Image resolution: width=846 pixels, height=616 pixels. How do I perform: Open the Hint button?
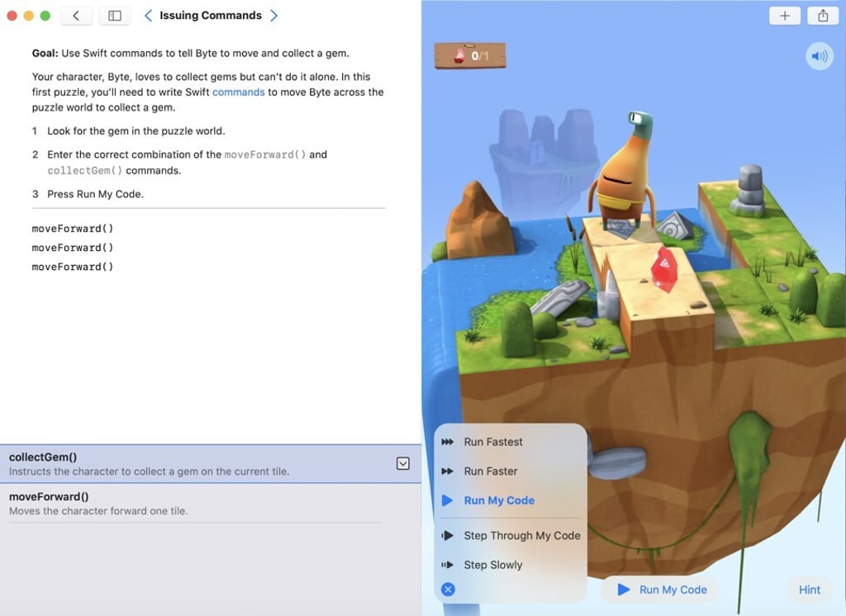click(x=810, y=590)
